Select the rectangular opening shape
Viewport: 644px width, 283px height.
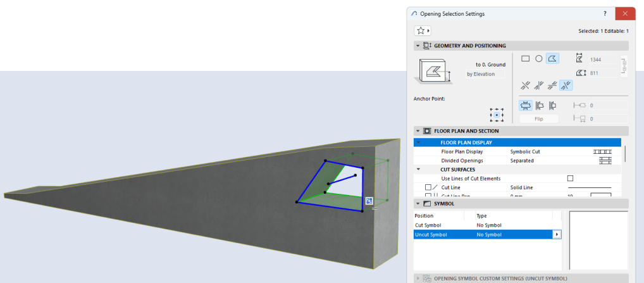point(525,58)
